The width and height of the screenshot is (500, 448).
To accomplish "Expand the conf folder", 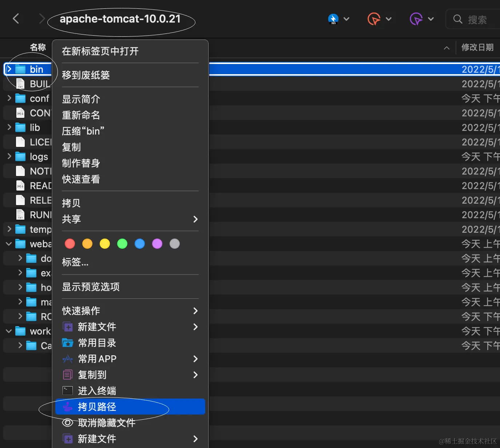I will [x=9, y=98].
